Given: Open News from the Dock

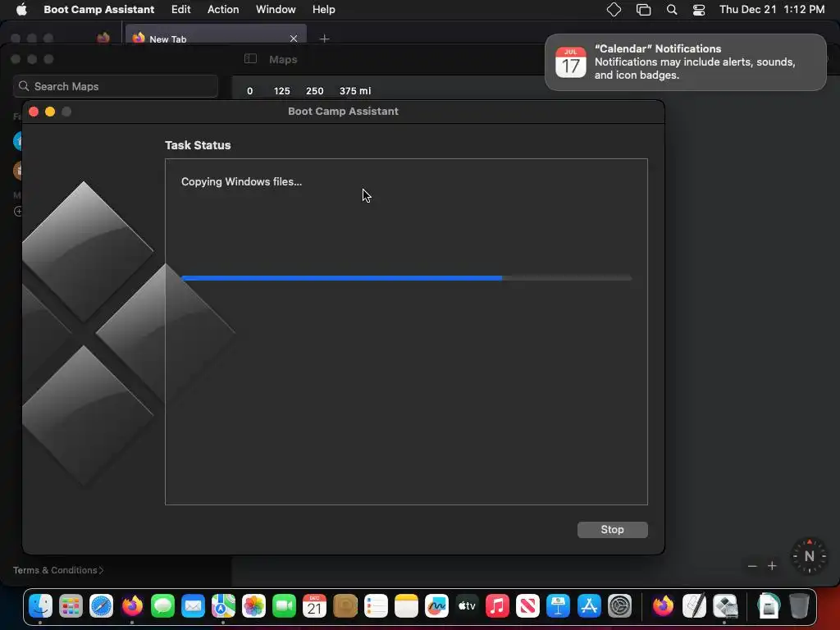Looking at the screenshot, I should [527, 606].
